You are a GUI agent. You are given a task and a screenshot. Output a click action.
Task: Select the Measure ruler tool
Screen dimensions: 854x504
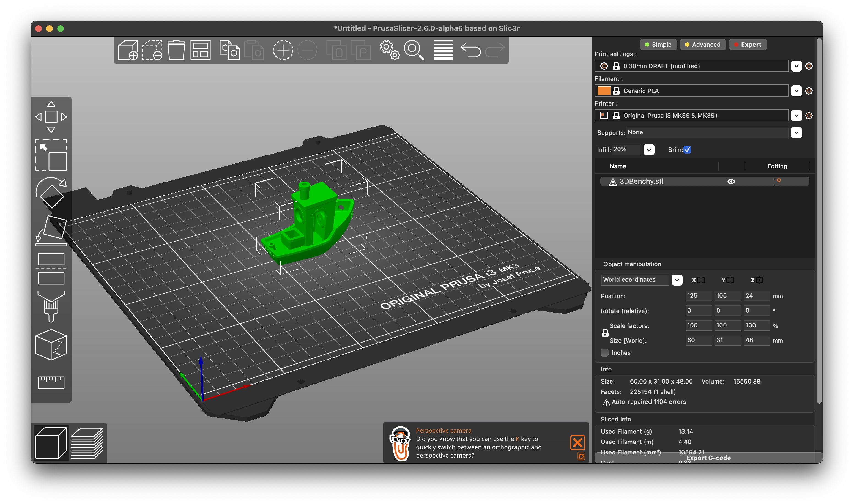(51, 382)
